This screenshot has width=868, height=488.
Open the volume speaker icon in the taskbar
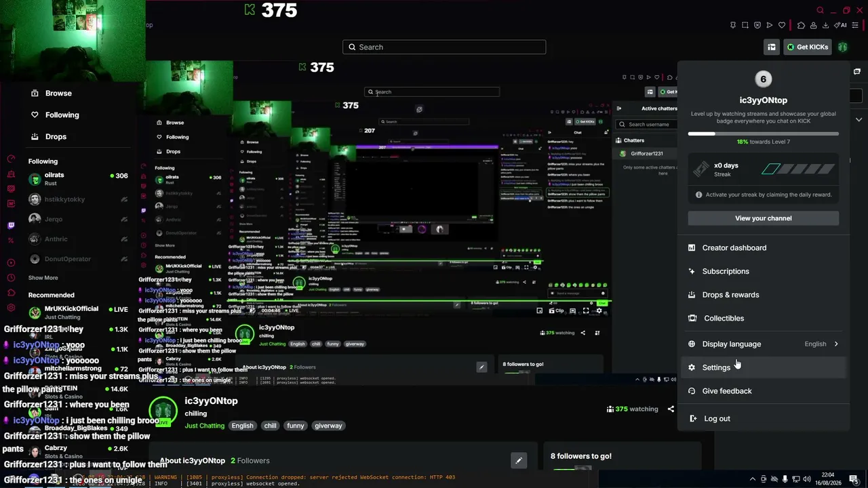[x=808, y=479]
